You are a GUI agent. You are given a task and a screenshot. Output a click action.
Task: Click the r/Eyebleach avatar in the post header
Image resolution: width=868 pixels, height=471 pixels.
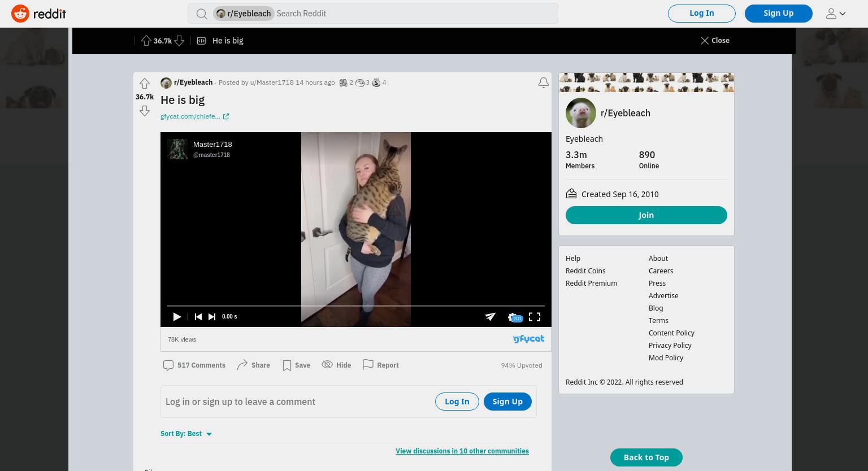[166, 83]
